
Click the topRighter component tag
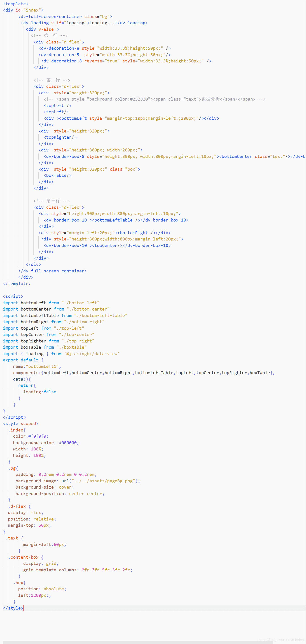60,137
